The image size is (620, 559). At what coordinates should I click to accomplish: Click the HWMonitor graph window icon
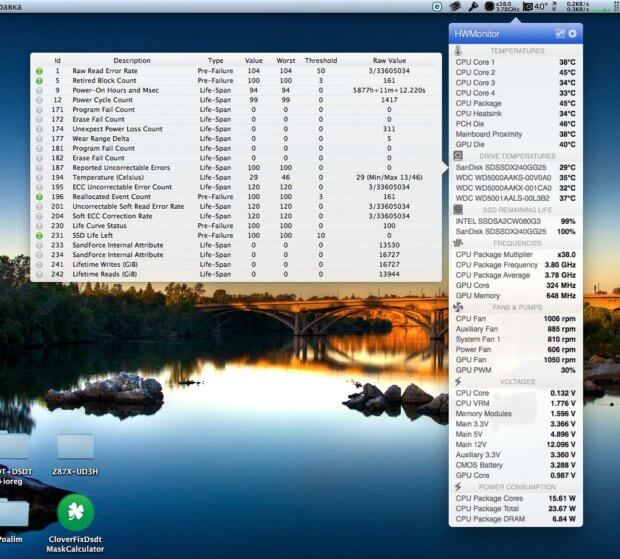tap(560, 33)
